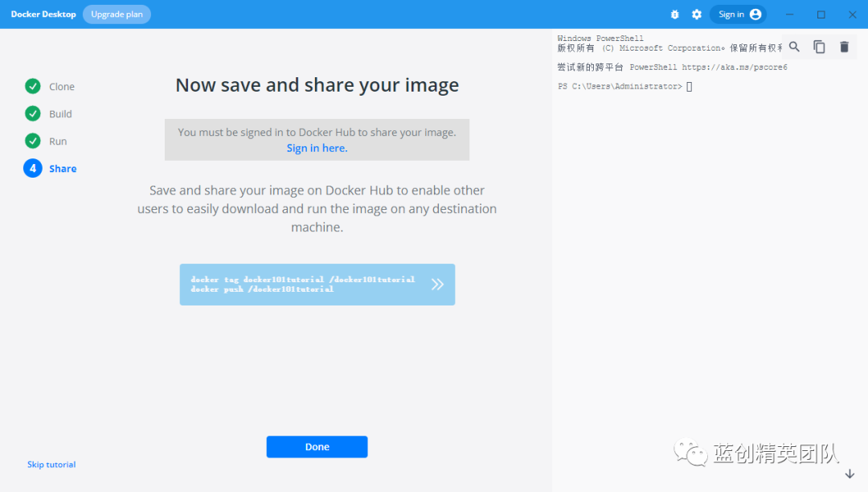The width and height of the screenshot is (868, 492).
Task: Maximize the Docker Desktop window
Action: click(821, 14)
